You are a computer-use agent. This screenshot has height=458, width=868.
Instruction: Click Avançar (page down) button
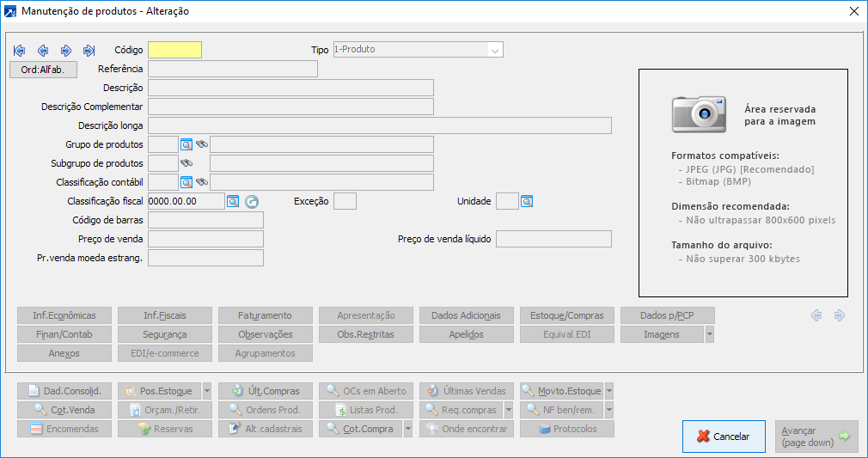[816, 437]
